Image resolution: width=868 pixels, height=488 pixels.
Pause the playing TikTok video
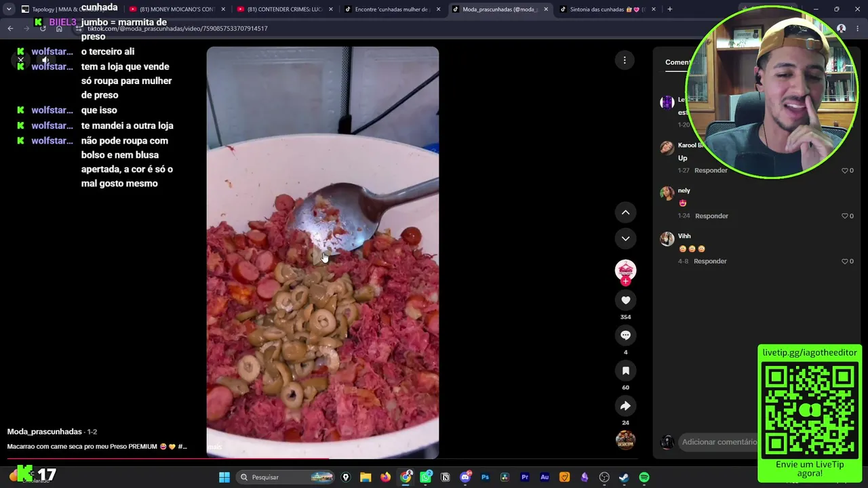tap(323, 252)
